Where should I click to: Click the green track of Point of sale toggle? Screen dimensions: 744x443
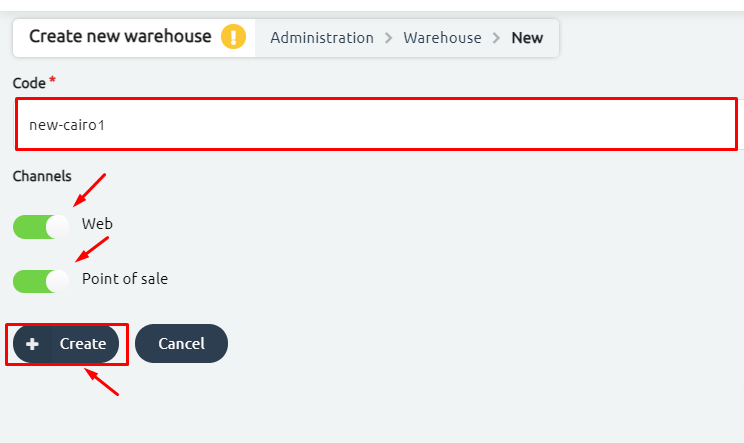[x=29, y=281]
